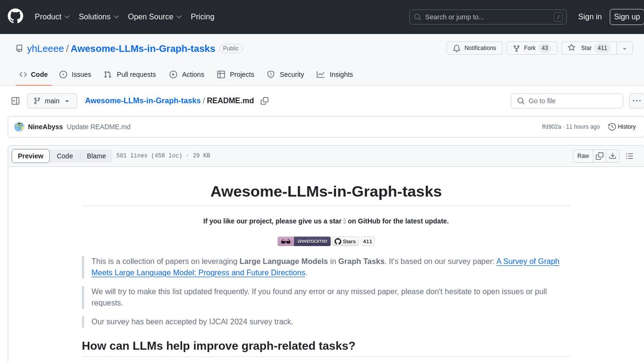
Task: Switch to the Insights tab
Action: (x=335, y=74)
